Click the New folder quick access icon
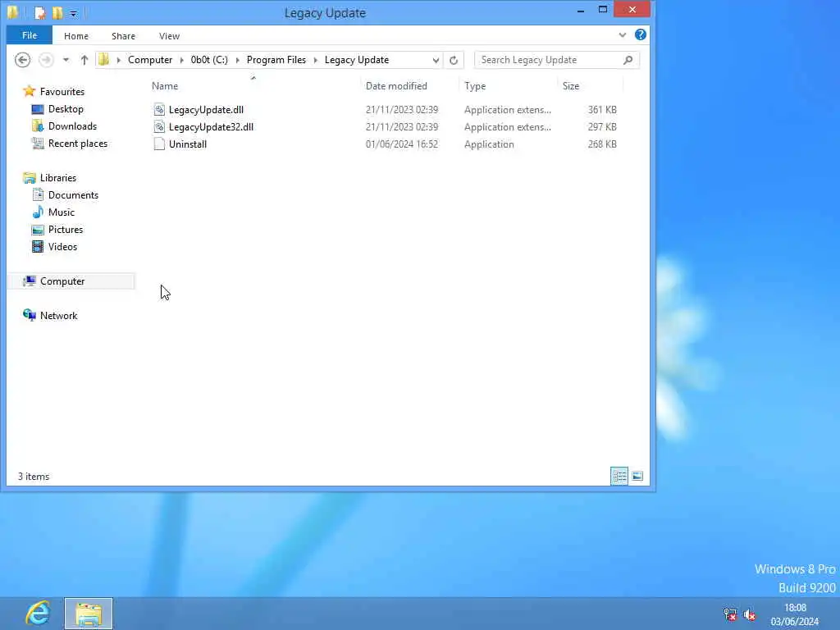Screen dimensions: 840x630 click(x=57, y=12)
